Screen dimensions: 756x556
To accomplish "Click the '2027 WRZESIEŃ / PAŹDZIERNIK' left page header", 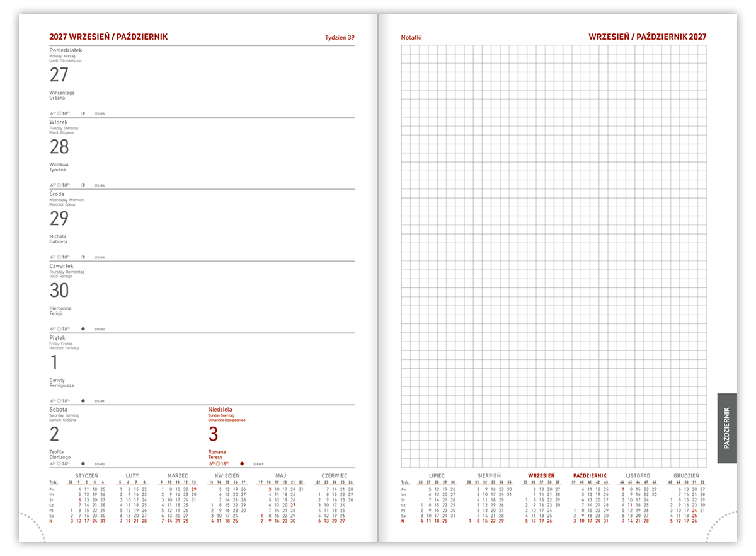I will click(x=108, y=37).
